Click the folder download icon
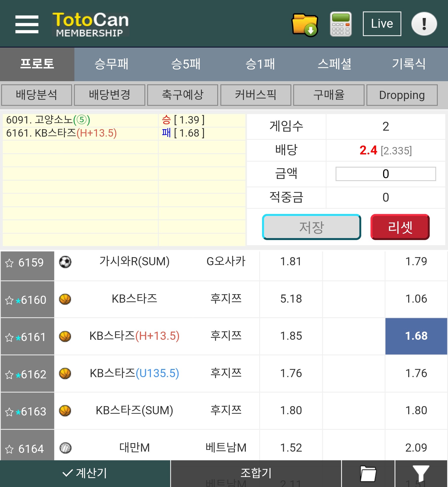The width and height of the screenshot is (448, 487). (305, 24)
